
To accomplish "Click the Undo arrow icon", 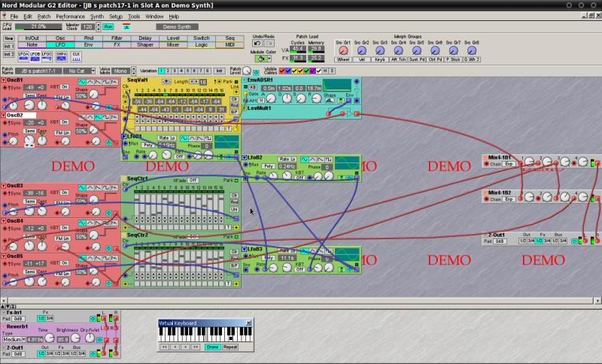I will pos(257,44).
